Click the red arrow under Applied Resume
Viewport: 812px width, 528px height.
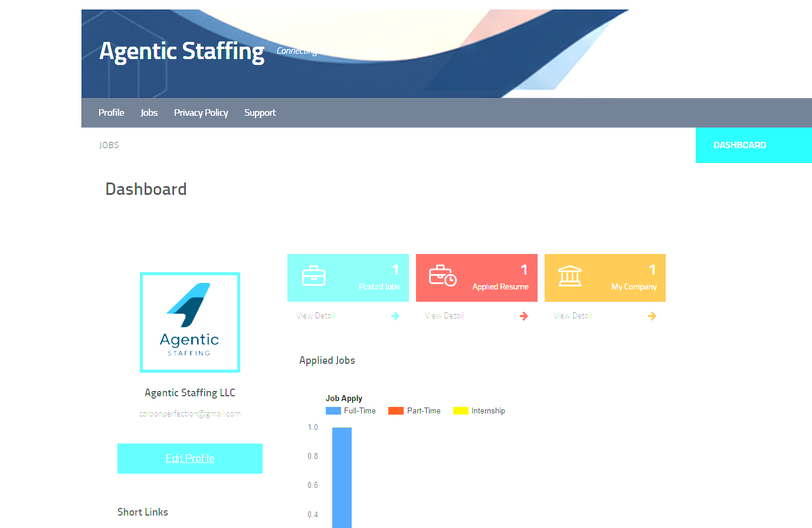(x=523, y=317)
